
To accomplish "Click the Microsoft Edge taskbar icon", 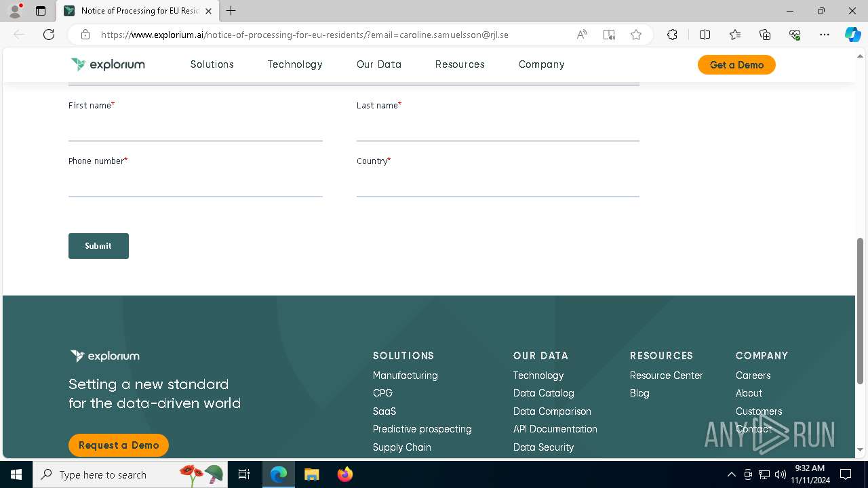I will [279, 474].
